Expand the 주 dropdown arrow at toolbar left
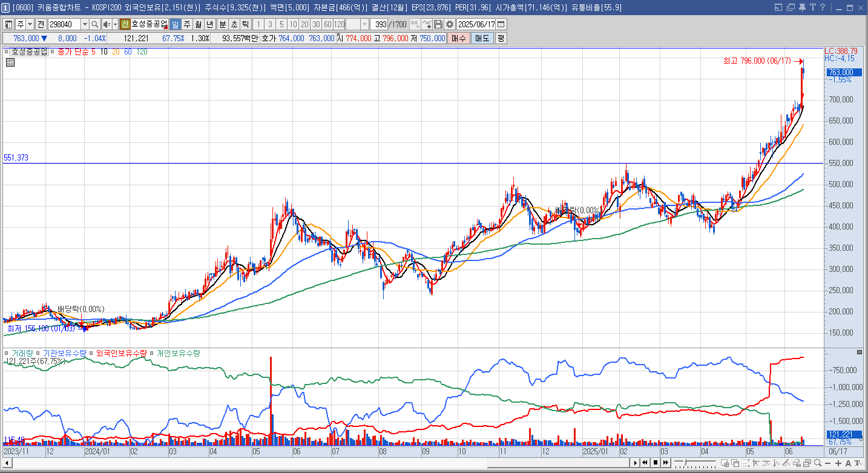The width and height of the screenshot is (868, 473). (x=30, y=24)
